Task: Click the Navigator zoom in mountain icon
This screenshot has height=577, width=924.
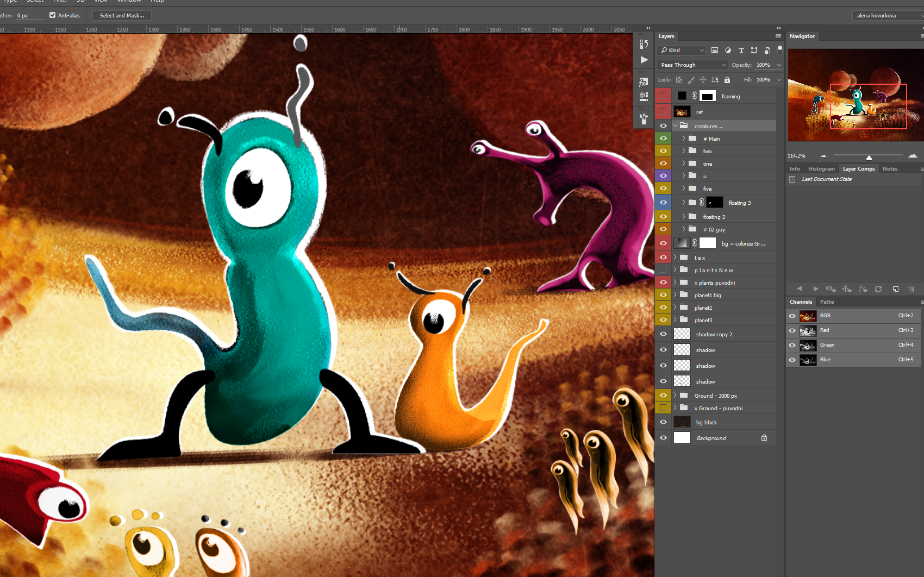Action: [x=913, y=156]
